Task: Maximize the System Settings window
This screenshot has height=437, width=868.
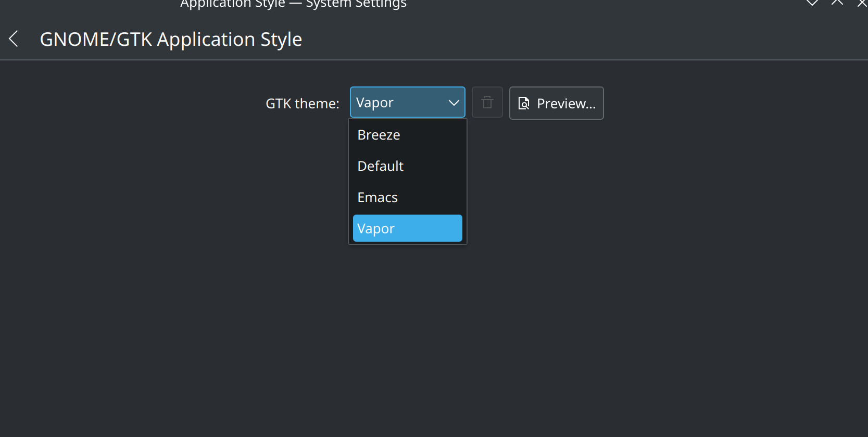Action: [x=837, y=3]
